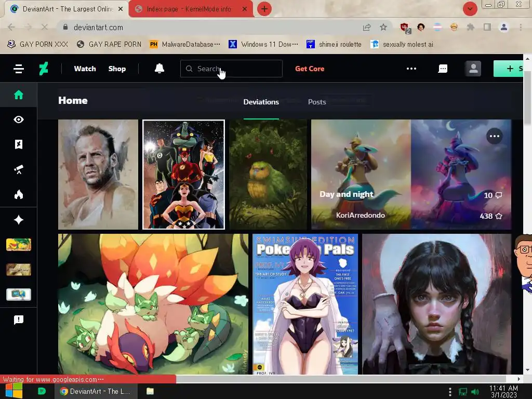The image size is (532, 399).
Task: Click the Shop link in header
Action: point(117,69)
